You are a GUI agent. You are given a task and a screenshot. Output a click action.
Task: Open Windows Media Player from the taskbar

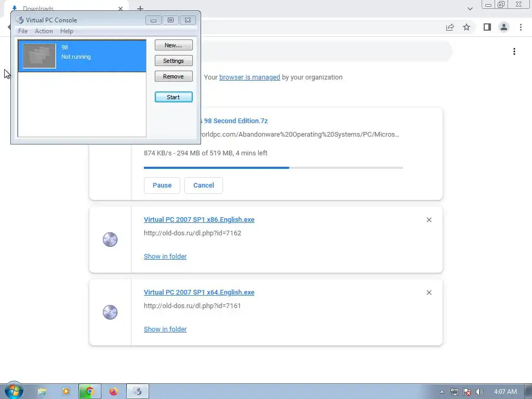tap(66, 392)
